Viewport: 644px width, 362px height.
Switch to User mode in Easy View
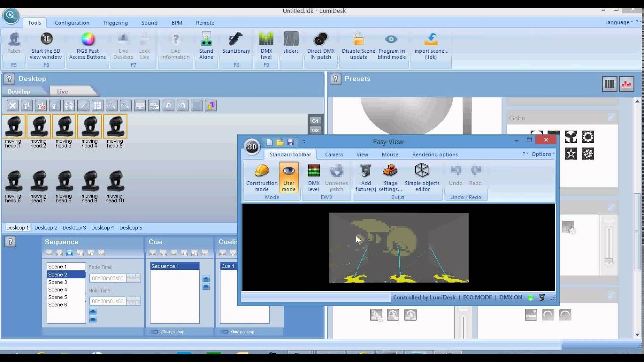289,178
